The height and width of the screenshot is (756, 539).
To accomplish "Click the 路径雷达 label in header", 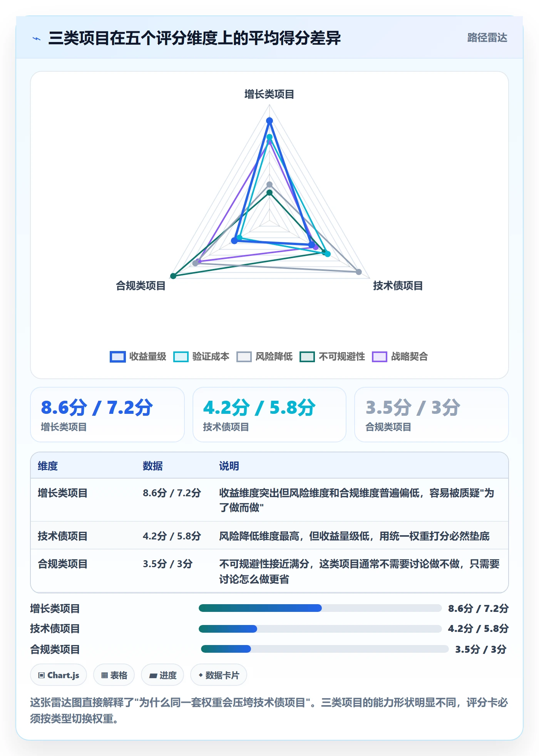I will 487,38.
